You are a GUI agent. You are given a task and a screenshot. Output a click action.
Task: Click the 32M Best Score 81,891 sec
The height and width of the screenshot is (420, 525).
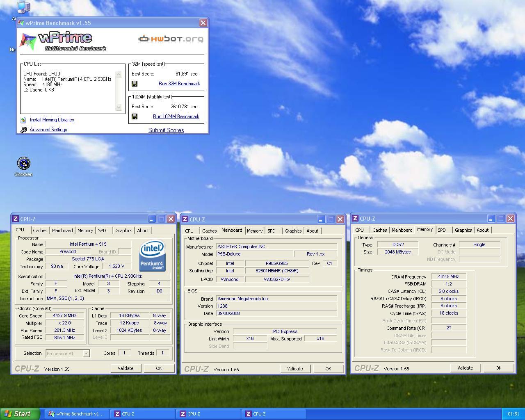pyautogui.click(x=187, y=74)
